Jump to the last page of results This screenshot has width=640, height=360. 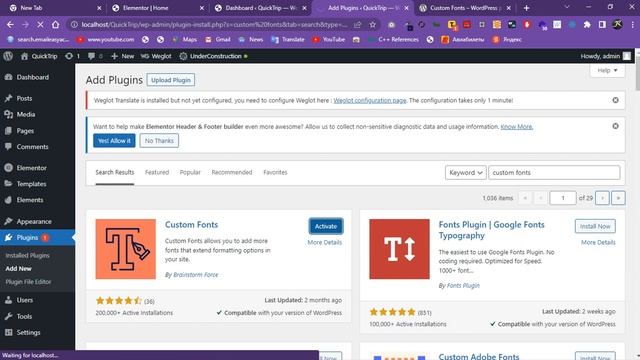[x=618, y=198]
